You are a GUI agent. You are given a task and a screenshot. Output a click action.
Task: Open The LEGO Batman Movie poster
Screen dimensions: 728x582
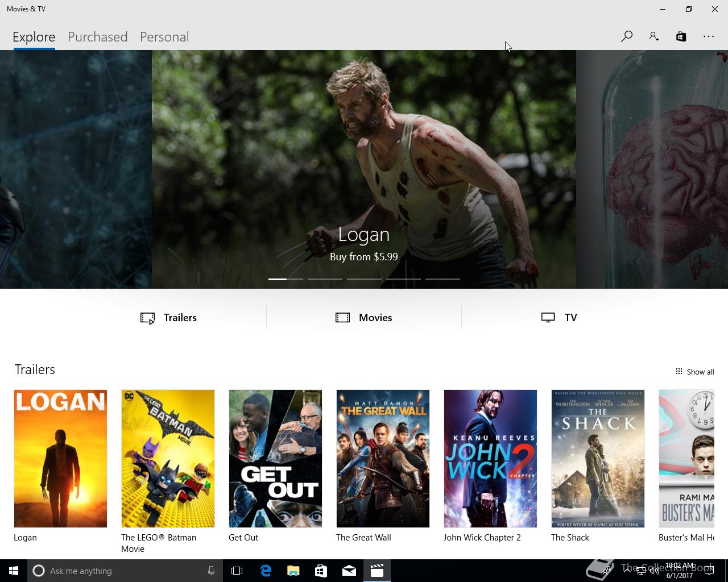pyautogui.click(x=168, y=459)
